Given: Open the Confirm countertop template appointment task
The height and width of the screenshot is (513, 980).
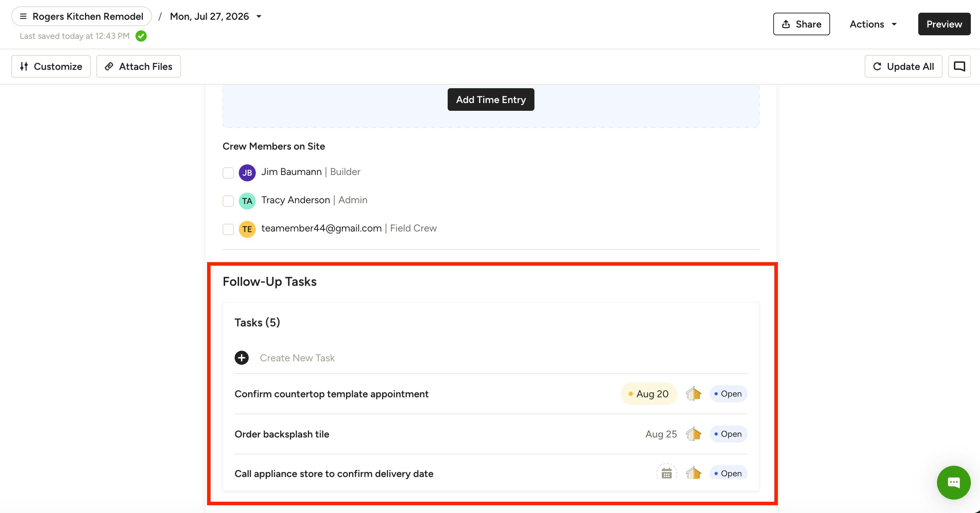Looking at the screenshot, I should (x=331, y=394).
